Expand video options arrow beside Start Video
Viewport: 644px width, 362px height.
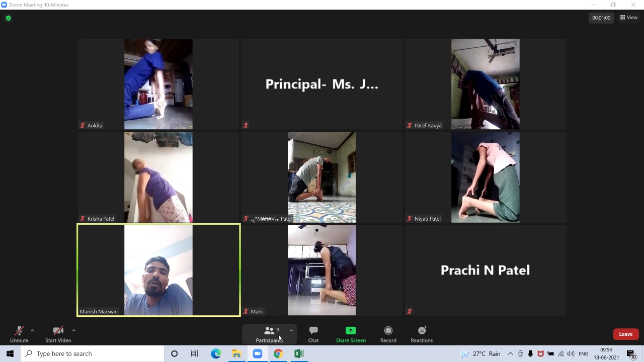pyautogui.click(x=73, y=330)
